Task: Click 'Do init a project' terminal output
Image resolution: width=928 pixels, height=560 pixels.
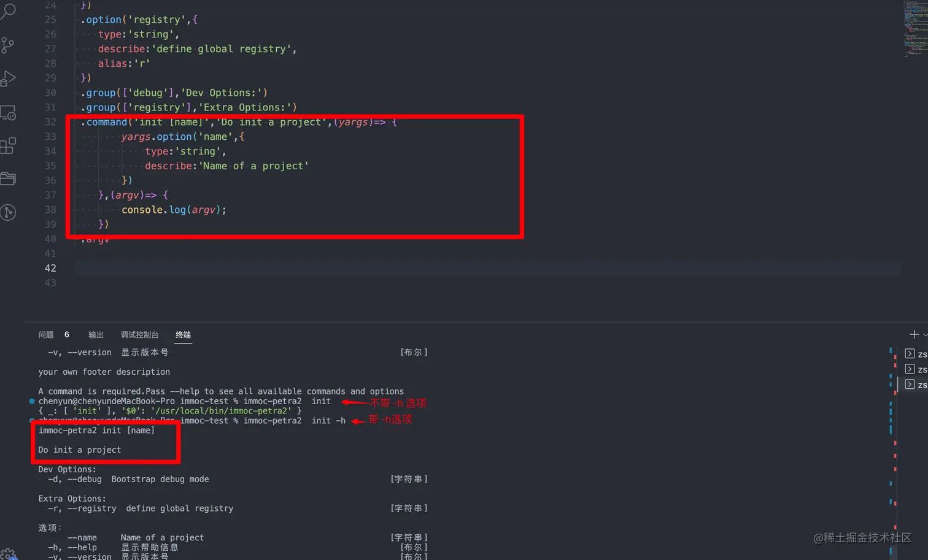Action: pyautogui.click(x=80, y=450)
